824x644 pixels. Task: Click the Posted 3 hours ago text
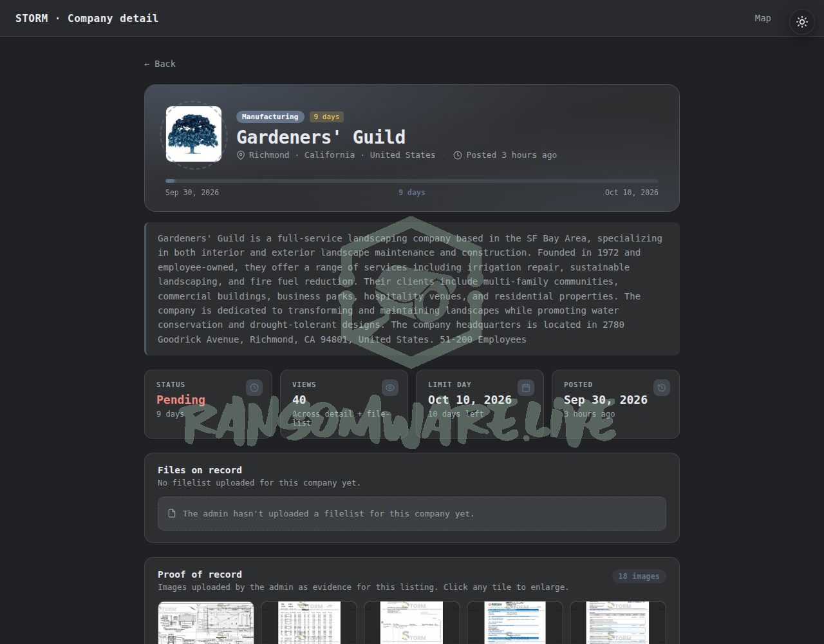click(x=512, y=155)
